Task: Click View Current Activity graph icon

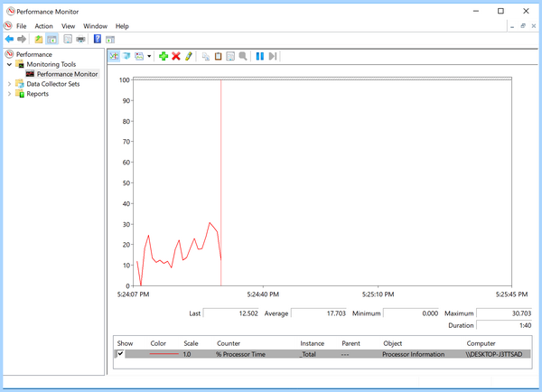Action: click(114, 56)
